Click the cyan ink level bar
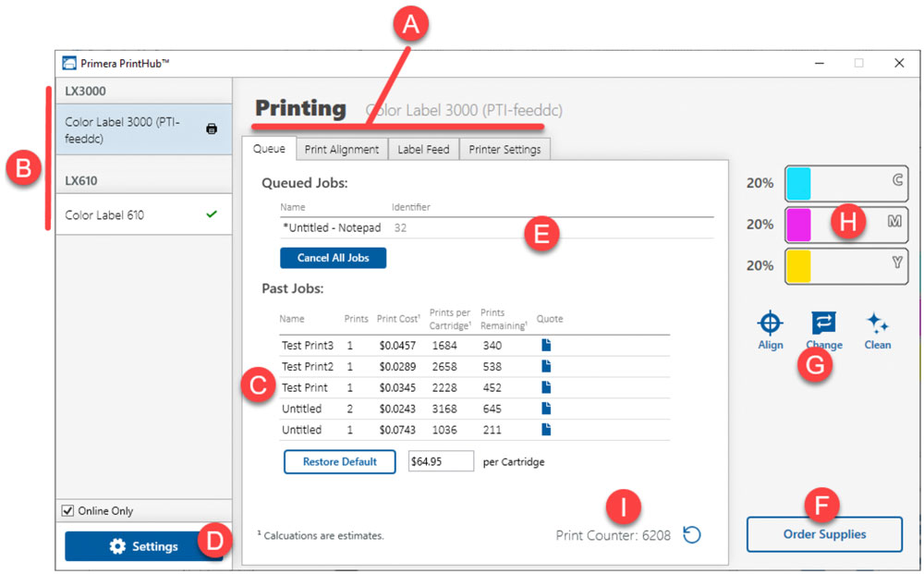The height and width of the screenshot is (574, 924). [846, 183]
